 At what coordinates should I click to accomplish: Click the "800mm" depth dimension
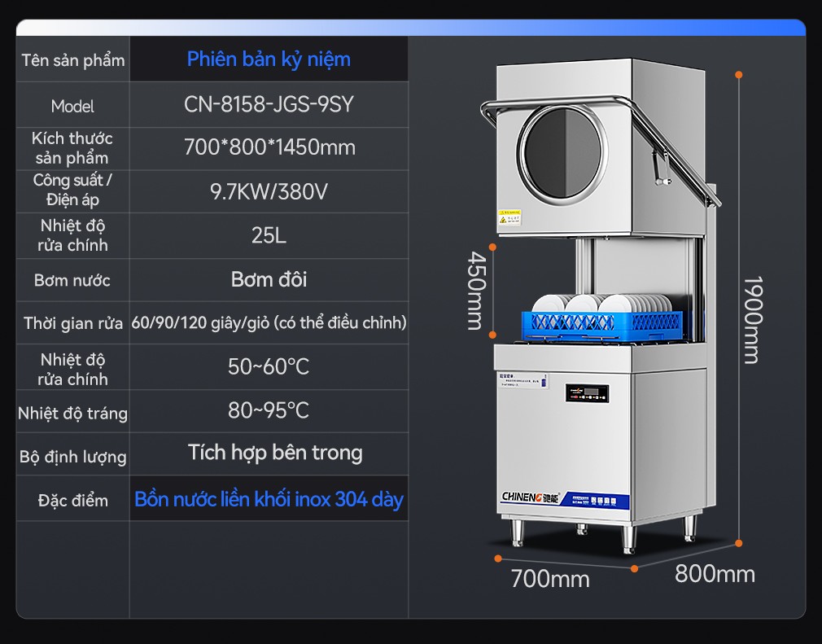tap(715, 574)
